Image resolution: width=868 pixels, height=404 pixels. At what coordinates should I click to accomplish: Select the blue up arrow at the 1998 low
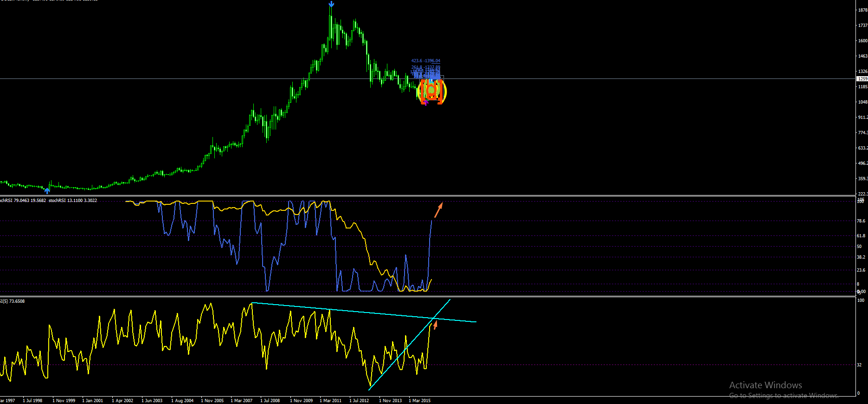click(47, 190)
